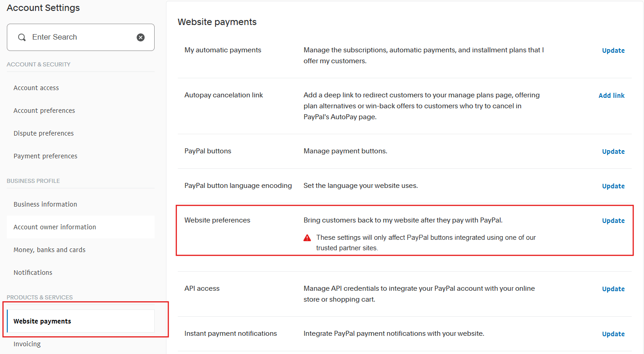Open Notifications settings
The width and height of the screenshot is (644, 354).
[33, 273]
